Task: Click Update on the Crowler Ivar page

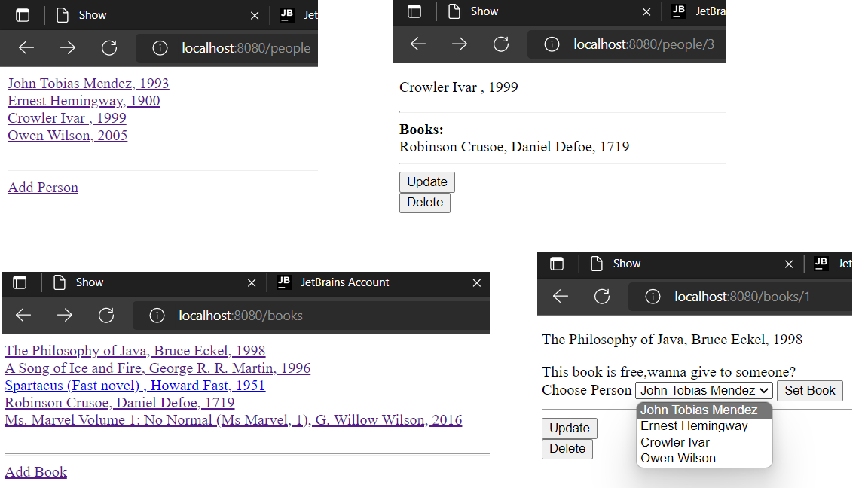Action: pyautogui.click(x=426, y=181)
